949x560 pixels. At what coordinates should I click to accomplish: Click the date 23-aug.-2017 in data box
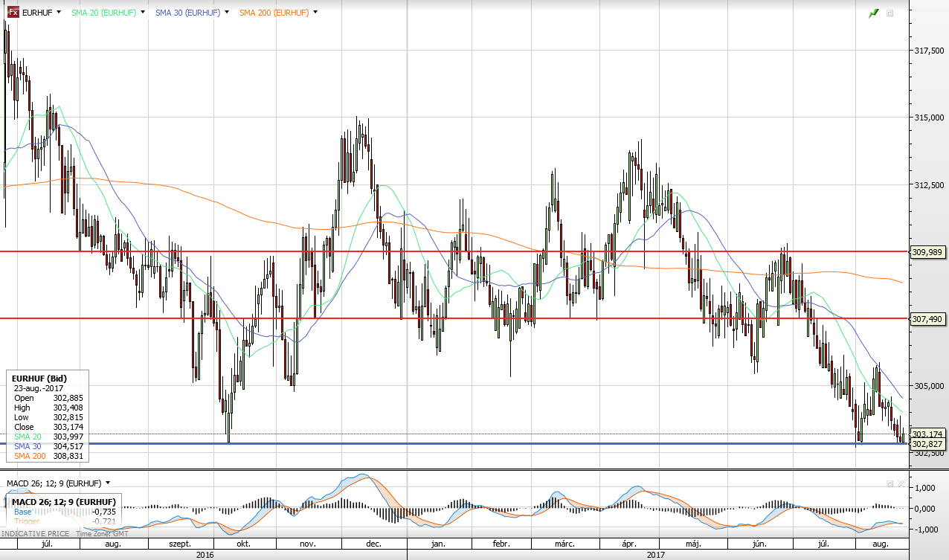38,388
